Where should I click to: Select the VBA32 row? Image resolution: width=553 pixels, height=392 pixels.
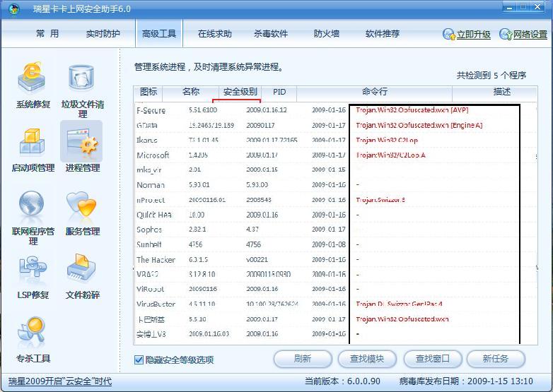click(x=335, y=274)
